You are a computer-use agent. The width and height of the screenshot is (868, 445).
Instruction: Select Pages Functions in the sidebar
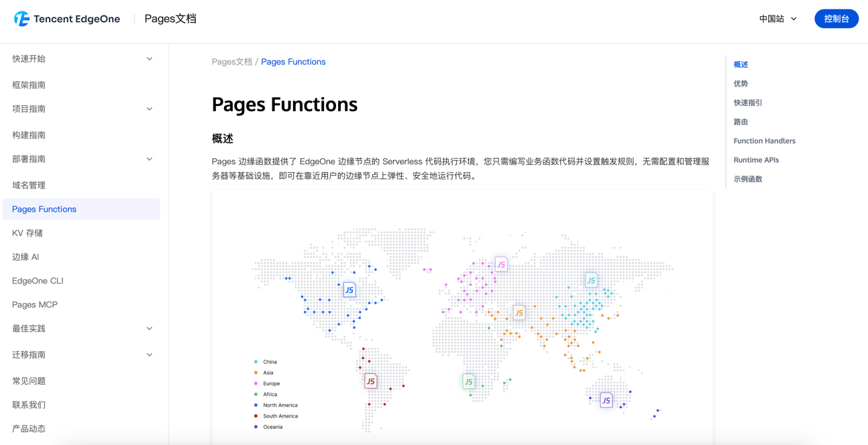click(81, 209)
